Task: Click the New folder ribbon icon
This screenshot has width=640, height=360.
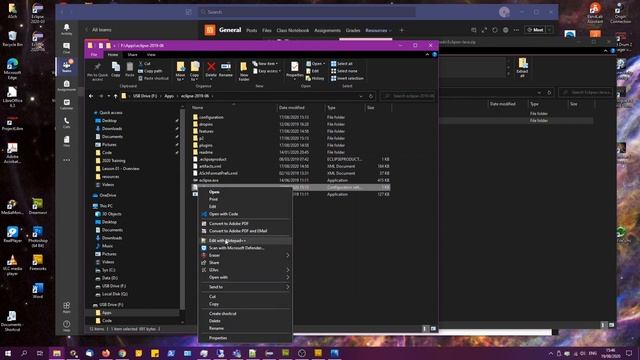Action: click(244, 71)
